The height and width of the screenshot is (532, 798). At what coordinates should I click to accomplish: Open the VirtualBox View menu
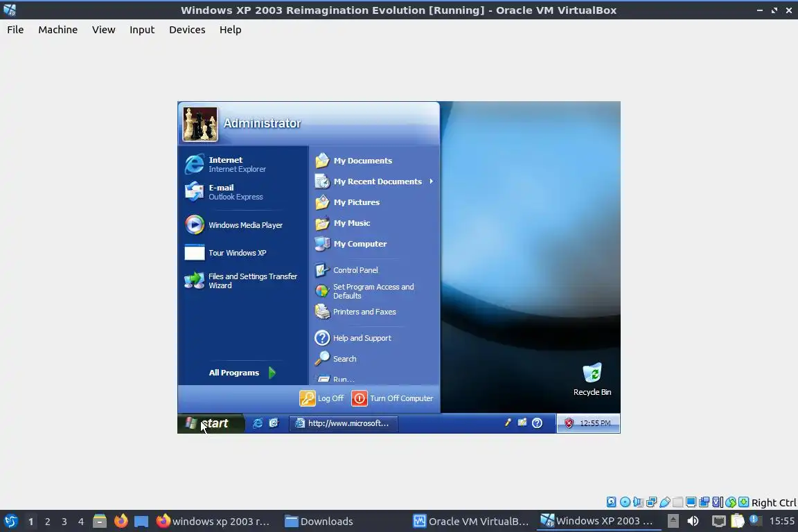tap(104, 30)
